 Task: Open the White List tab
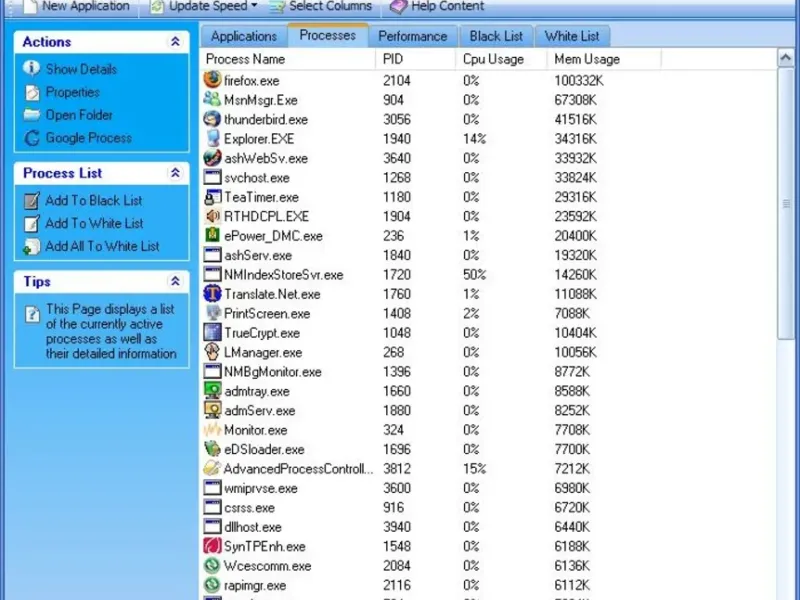[571, 36]
